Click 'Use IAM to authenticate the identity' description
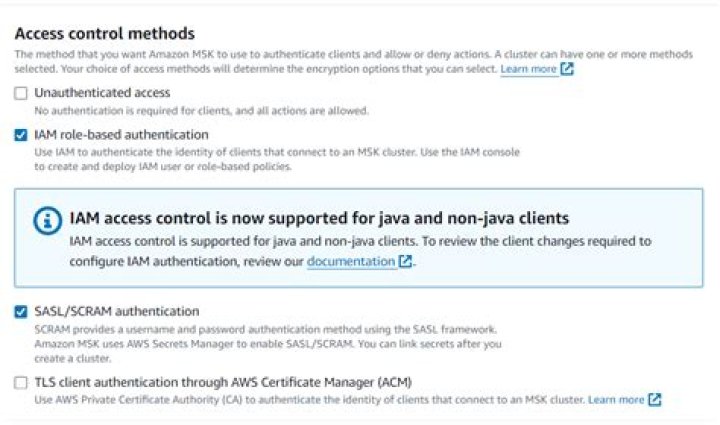This screenshot has width=720, height=425. tap(277, 159)
